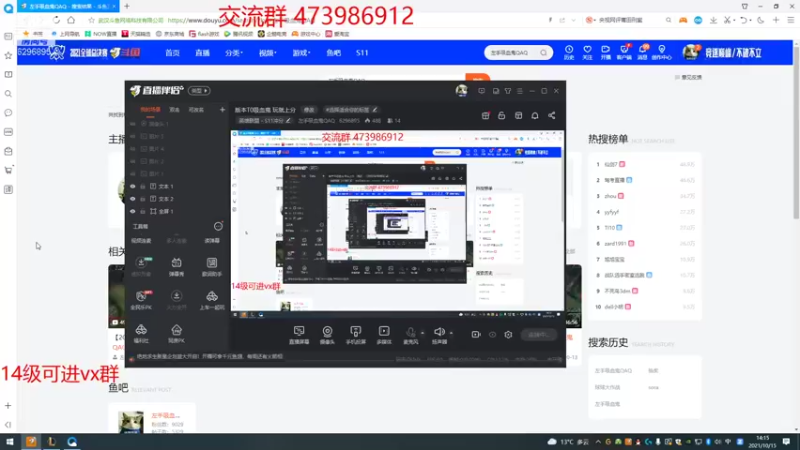Click the 意见反馈 feedback link
The width and height of the screenshot is (800, 450).
click(688, 78)
